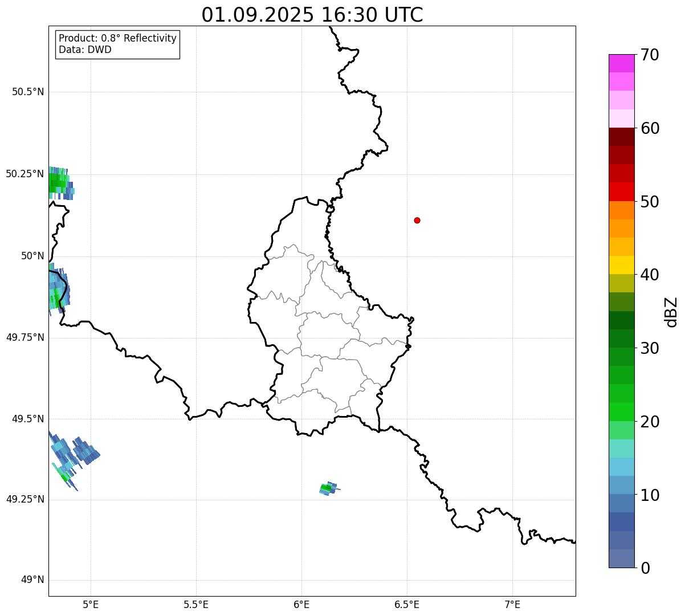Click the colorbar tick label 10
This screenshot has width=685, height=616.
coord(650,495)
